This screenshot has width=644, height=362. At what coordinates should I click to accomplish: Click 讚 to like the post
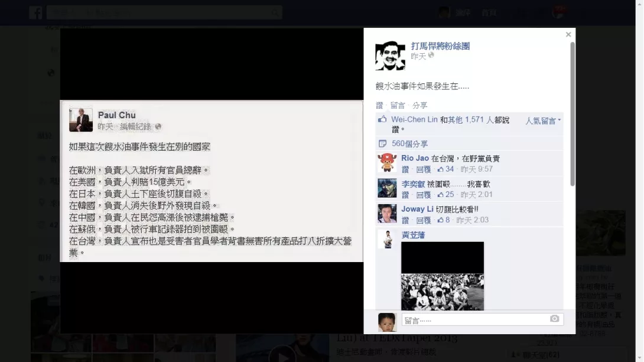point(379,105)
